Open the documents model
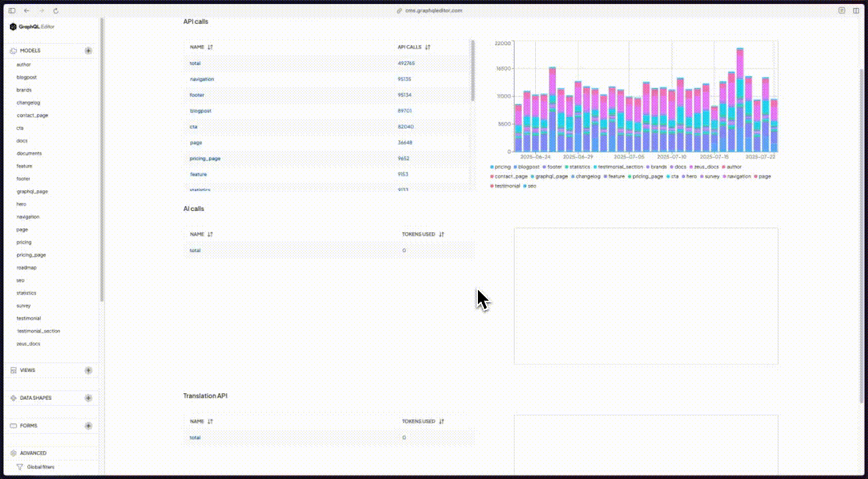The width and height of the screenshot is (868, 479). click(x=29, y=154)
